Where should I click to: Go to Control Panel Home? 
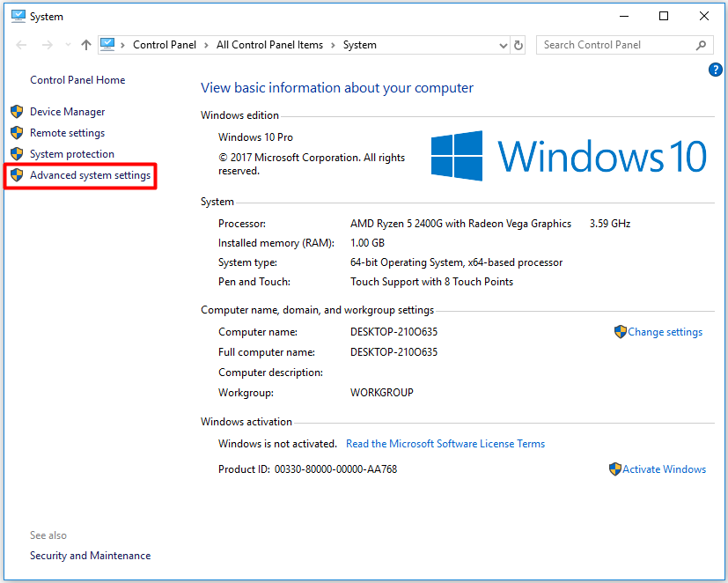(77, 80)
